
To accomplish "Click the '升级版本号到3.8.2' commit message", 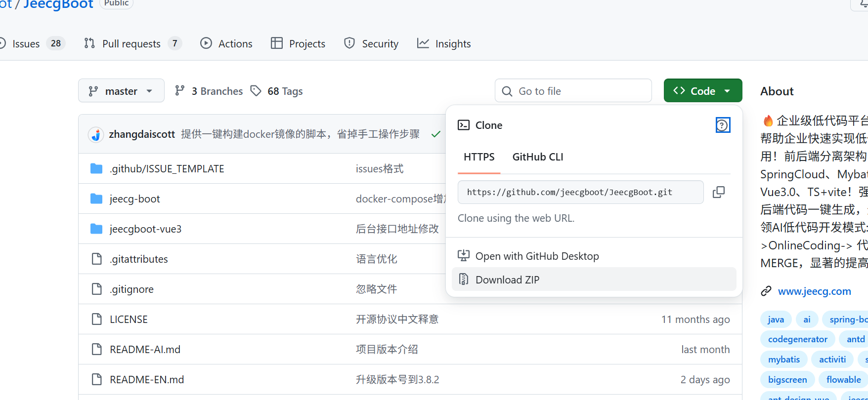I will pyautogui.click(x=397, y=380).
